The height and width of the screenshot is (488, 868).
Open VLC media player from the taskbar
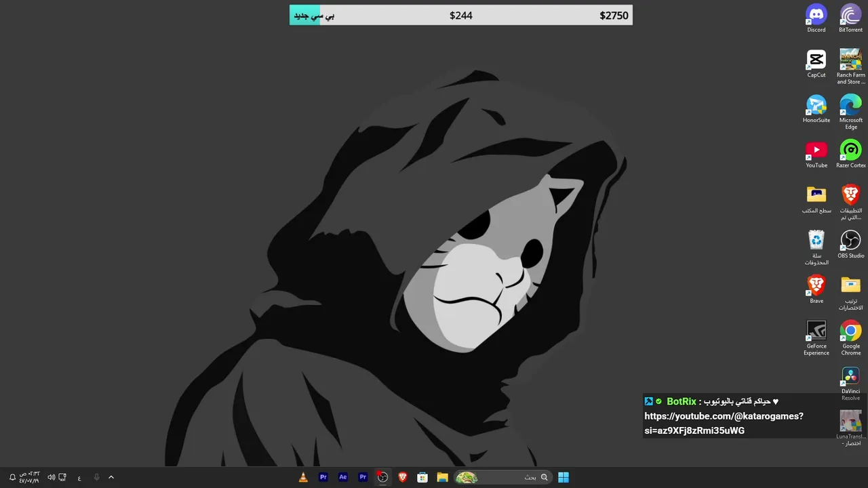coord(303,477)
